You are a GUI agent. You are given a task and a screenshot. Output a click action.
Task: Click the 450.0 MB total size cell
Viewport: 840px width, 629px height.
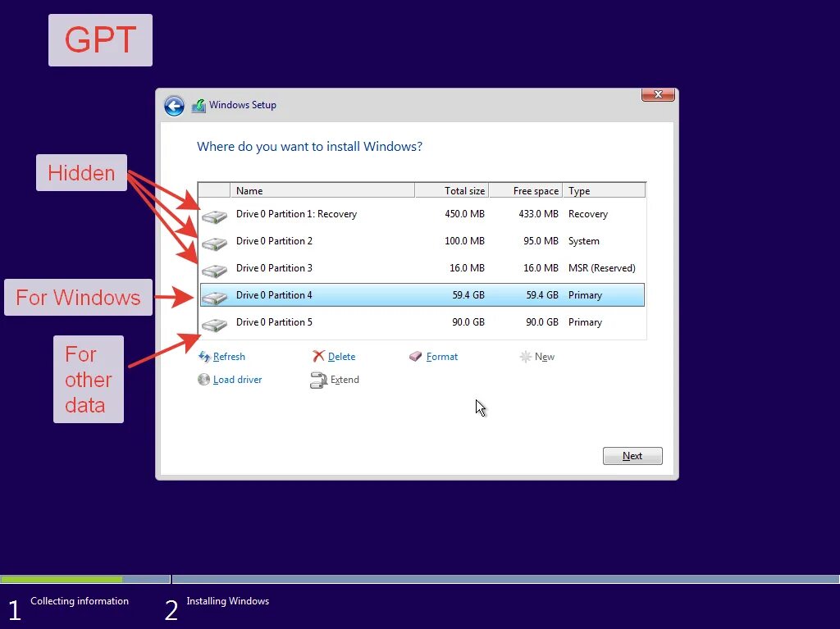coord(464,214)
